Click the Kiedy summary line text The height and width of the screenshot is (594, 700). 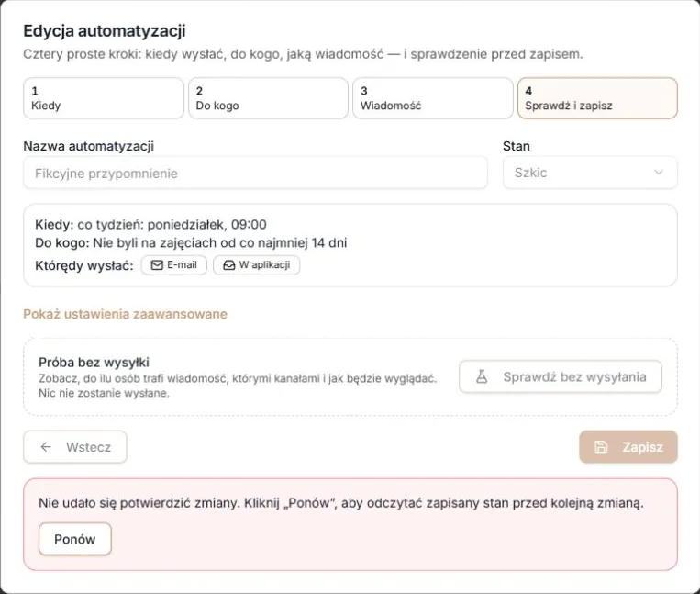pyautogui.click(x=150, y=224)
